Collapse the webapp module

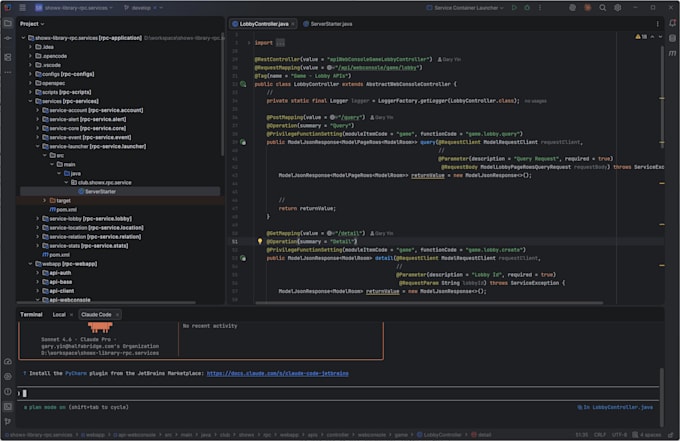[x=30, y=264]
